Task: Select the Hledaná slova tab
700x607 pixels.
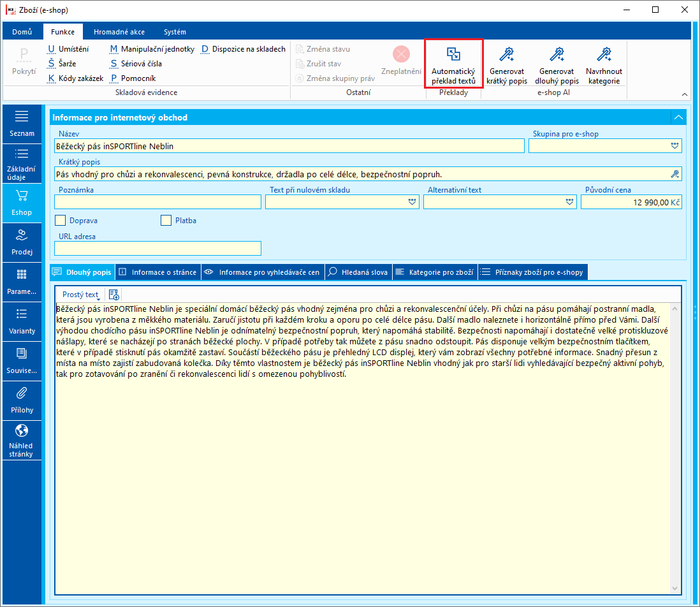Action: (x=358, y=272)
